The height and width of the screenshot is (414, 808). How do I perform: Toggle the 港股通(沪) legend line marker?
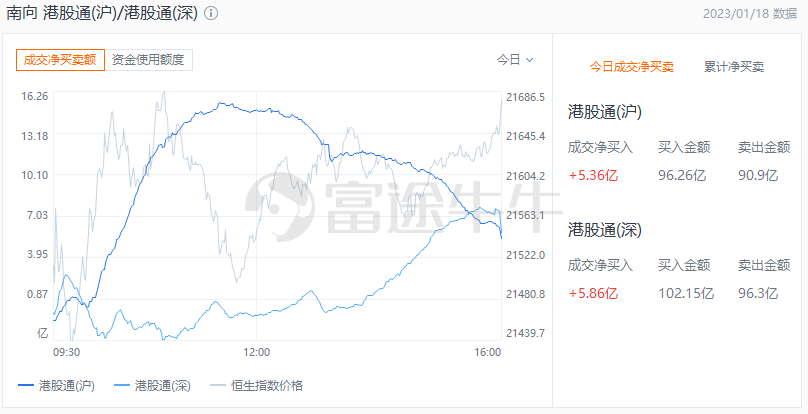27,385
